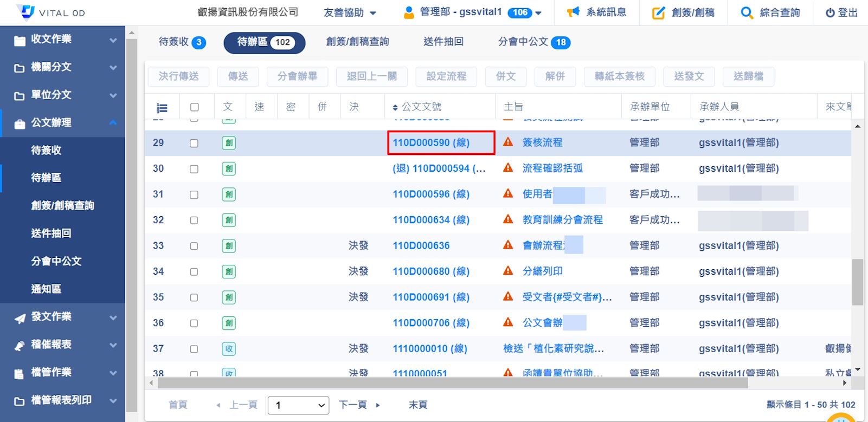This screenshot has height=422, width=868.
Task: Open the 管理部 - gssvital1 user dropdown
Action: click(x=473, y=12)
